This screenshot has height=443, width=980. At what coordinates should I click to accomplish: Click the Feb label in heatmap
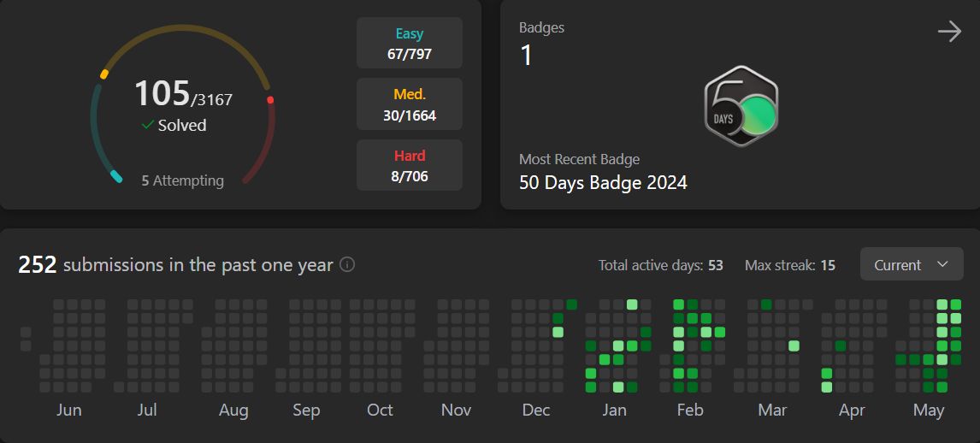[690, 410]
